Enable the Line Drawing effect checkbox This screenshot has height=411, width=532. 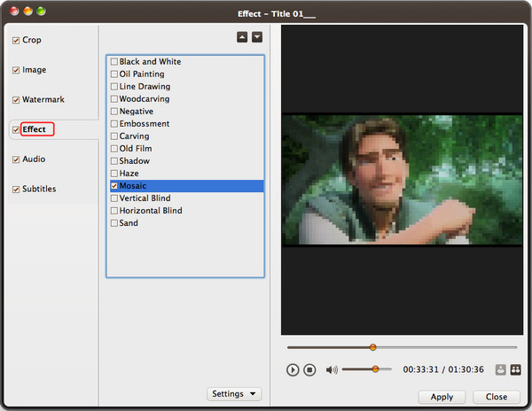pos(114,87)
